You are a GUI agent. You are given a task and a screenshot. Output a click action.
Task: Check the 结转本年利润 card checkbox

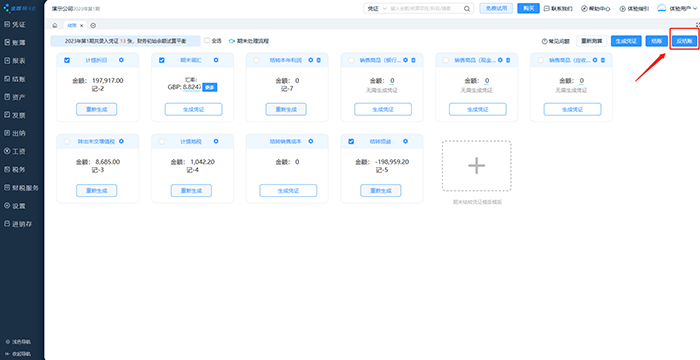pos(256,60)
